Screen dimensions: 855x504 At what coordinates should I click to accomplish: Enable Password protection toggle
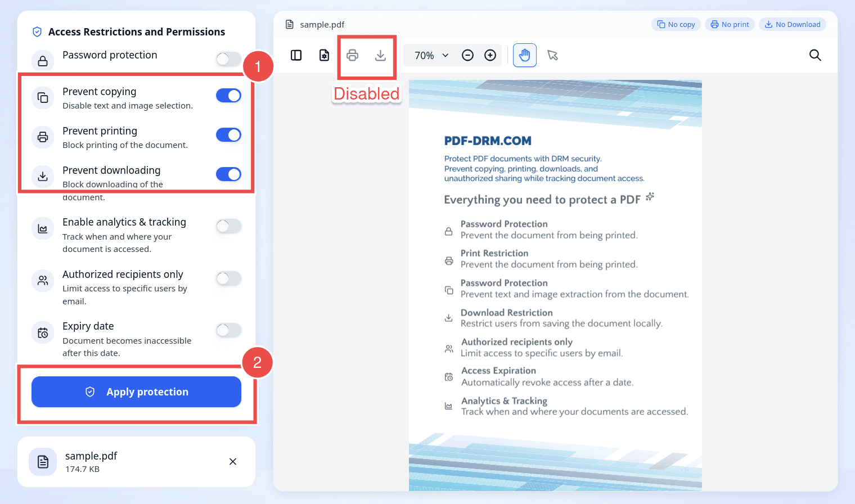pyautogui.click(x=228, y=58)
